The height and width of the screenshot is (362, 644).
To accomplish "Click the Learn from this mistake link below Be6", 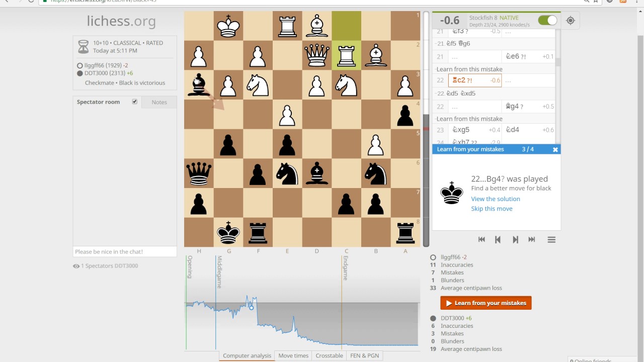I will 469,69.
